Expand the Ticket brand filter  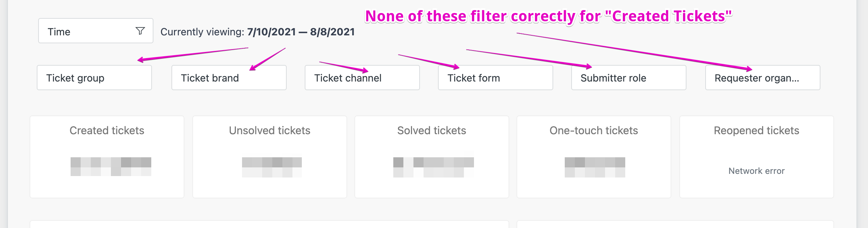(x=229, y=78)
